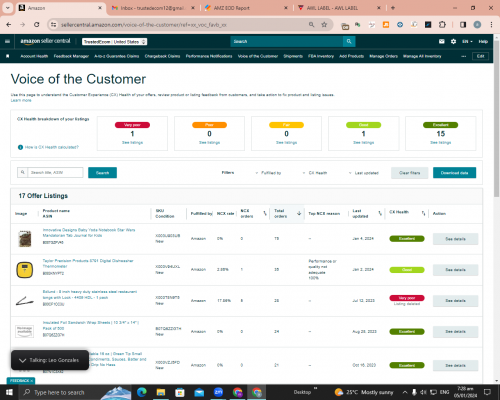Open the messages envelope icon
500x400 pixels.
pyautogui.click(x=442, y=41)
